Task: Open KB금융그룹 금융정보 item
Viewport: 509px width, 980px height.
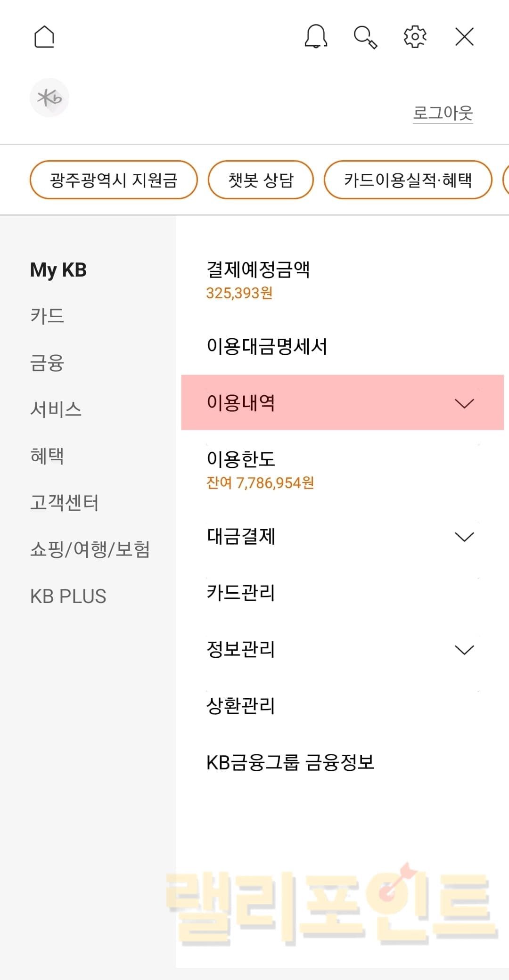Action: pyautogui.click(x=290, y=762)
